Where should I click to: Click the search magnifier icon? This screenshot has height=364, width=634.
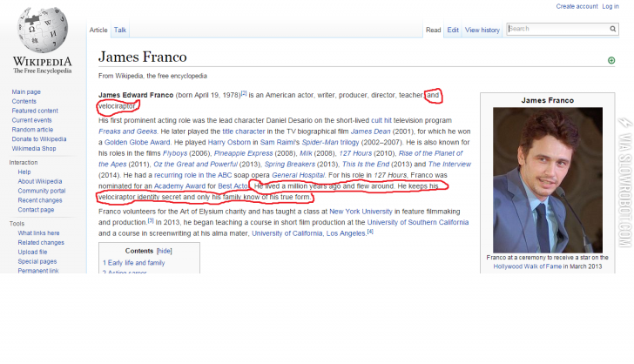click(x=613, y=29)
